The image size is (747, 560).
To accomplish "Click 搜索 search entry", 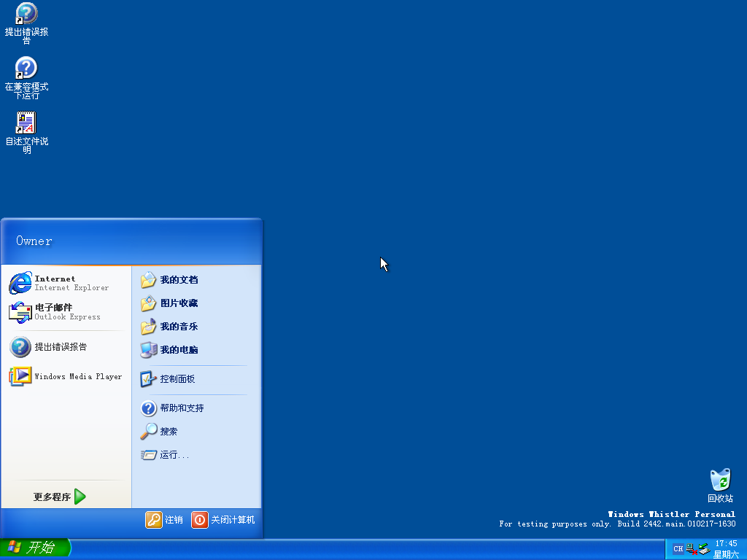I will click(x=196, y=432).
